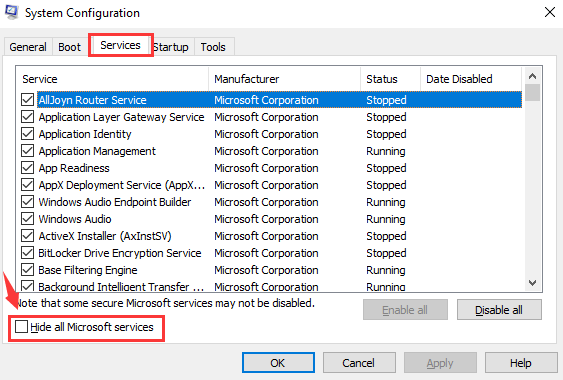Switch to the General tab

[x=28, y=47]
